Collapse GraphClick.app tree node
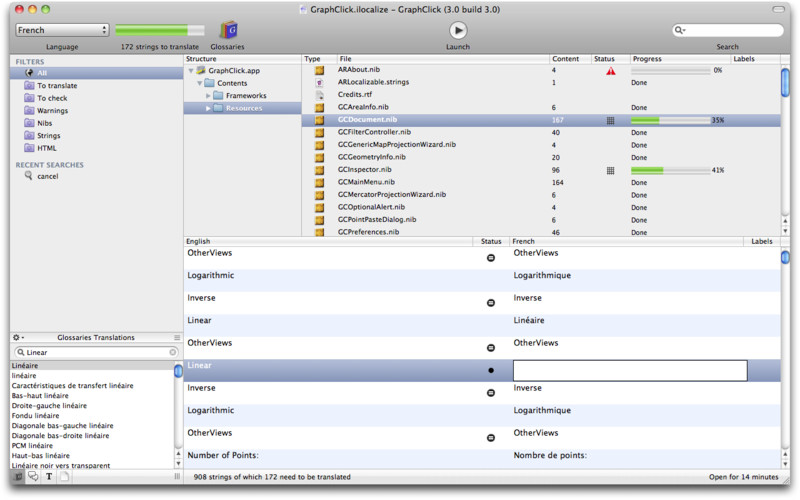Image resolution: width=800 pixels, height=500 pixels. (x=191, y=70)
